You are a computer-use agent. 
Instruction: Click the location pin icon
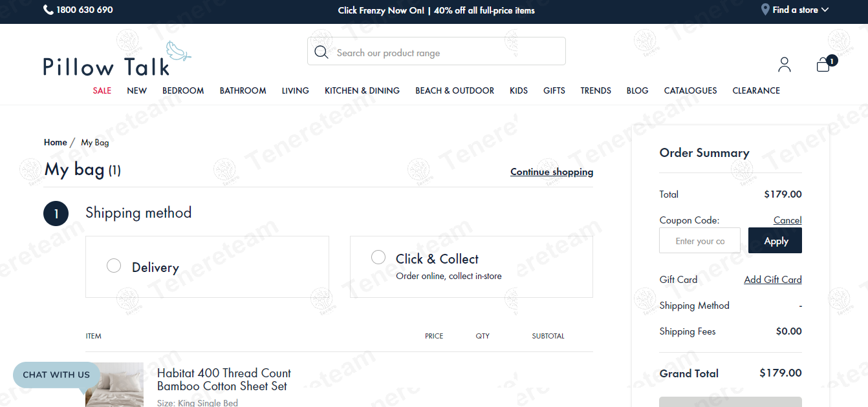click(765, 10)
